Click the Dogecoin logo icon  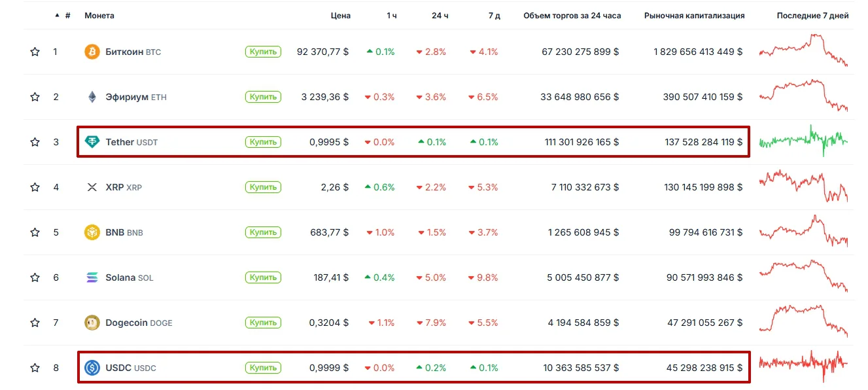92,323
